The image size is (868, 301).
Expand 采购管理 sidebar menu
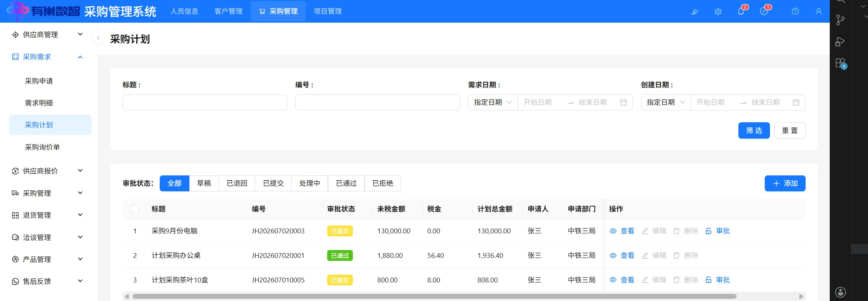(50, 193)
